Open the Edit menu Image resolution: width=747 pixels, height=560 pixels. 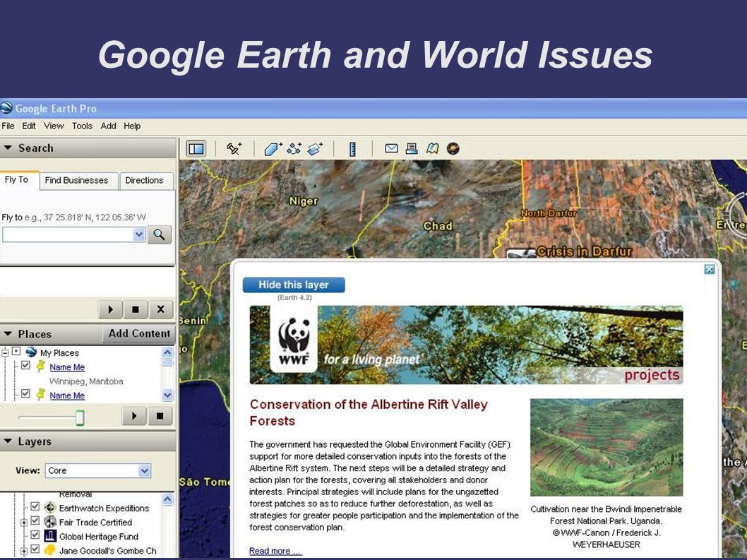pyautogui.click(x=28, y=126)
